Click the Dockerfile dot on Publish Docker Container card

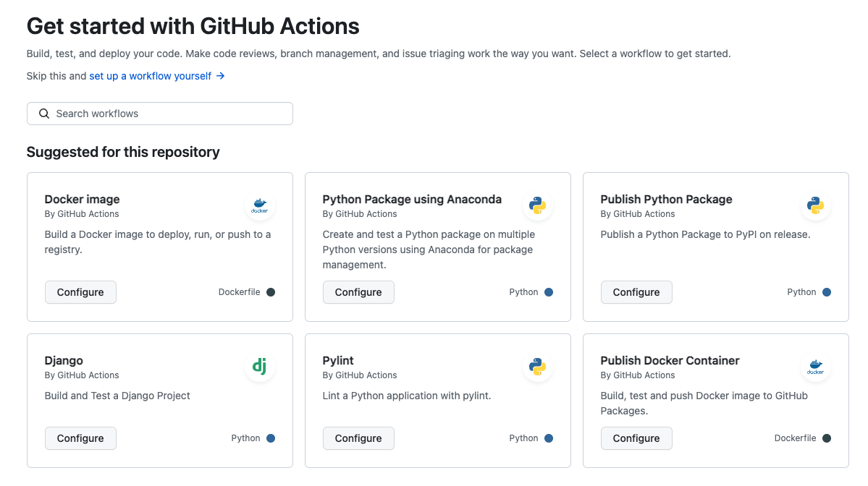(827, 438)
